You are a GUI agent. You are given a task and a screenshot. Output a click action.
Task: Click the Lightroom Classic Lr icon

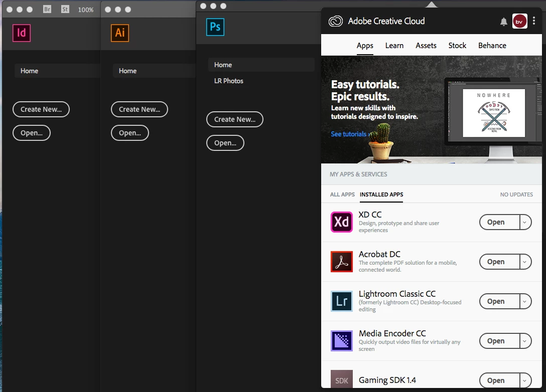(342, 301)
